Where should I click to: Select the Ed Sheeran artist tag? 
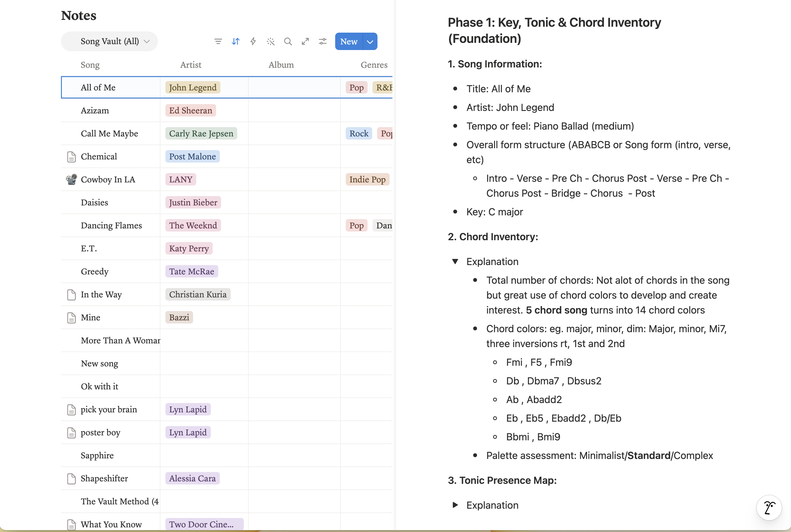click(x=191, y=111)
